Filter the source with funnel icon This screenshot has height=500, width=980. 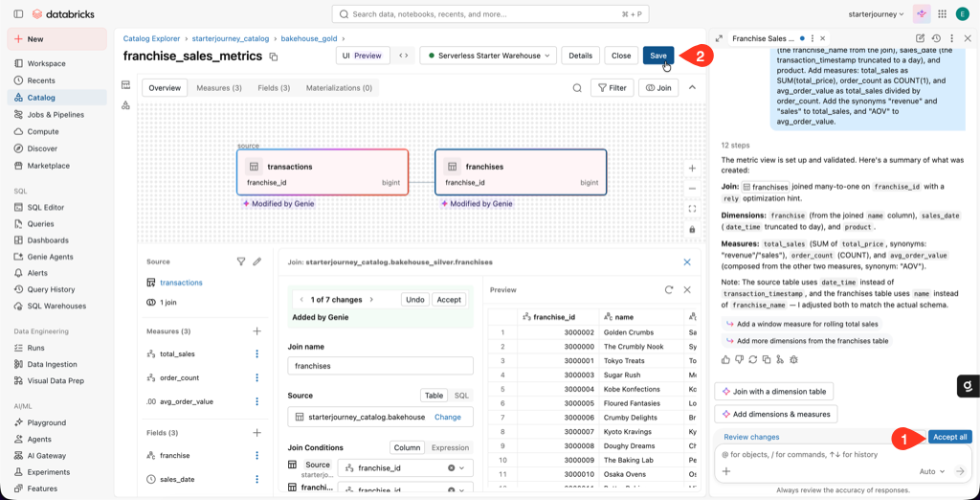point(240,261)
